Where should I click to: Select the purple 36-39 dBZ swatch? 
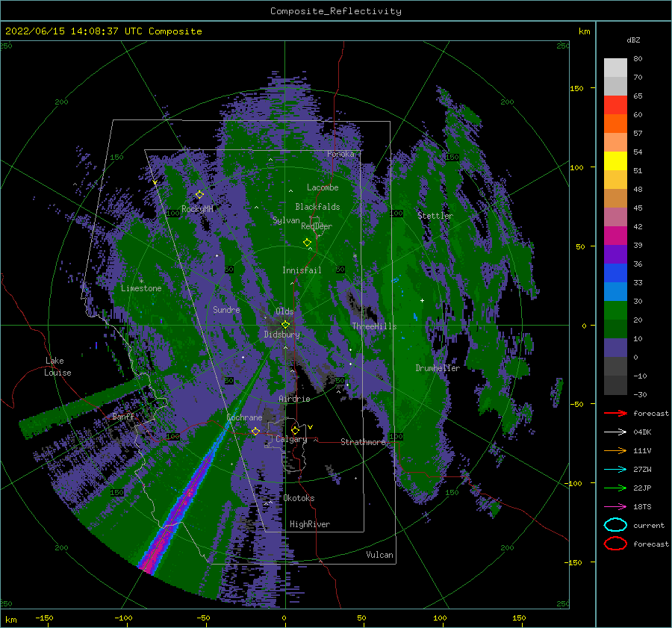pyautogui.click(x=615, y=254)
